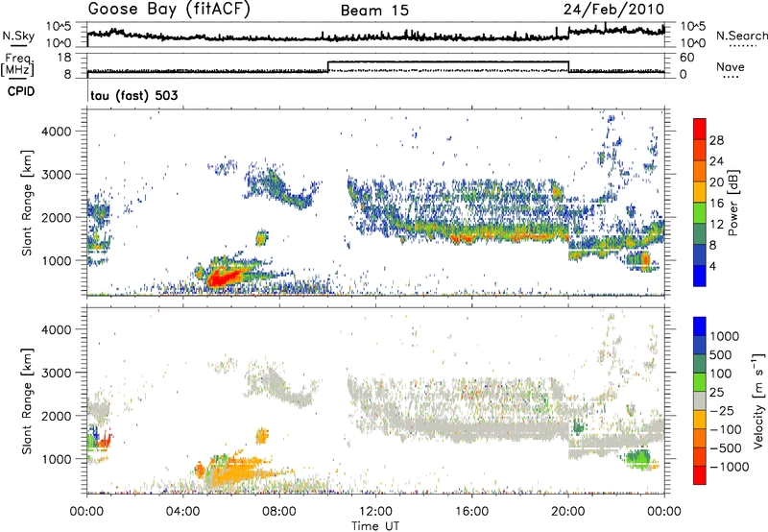Click the '12' label on Power colorbar

click(716, 224)
